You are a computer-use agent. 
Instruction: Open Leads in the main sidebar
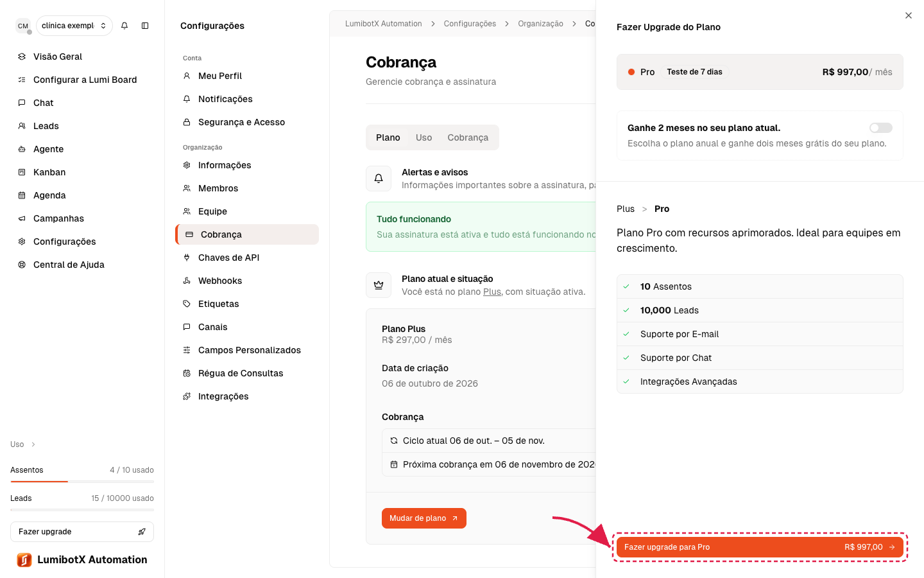(x=82, y=126)
